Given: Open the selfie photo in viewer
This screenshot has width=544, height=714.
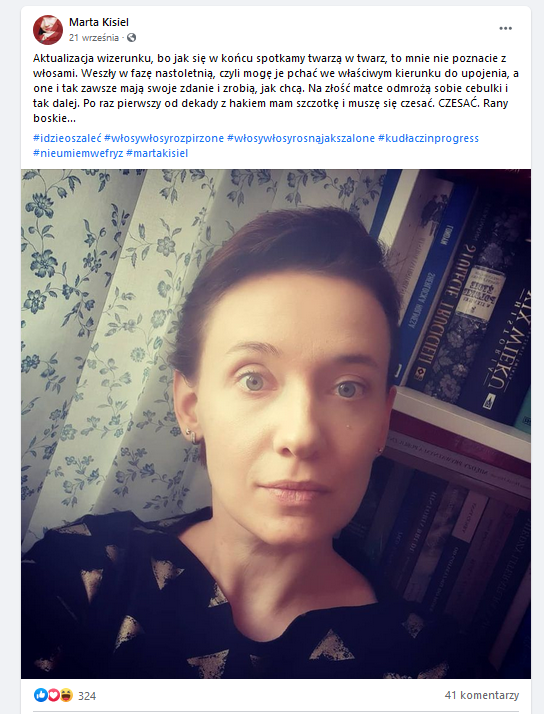Looking at the screenshot, I should click(x=276, y=424).
